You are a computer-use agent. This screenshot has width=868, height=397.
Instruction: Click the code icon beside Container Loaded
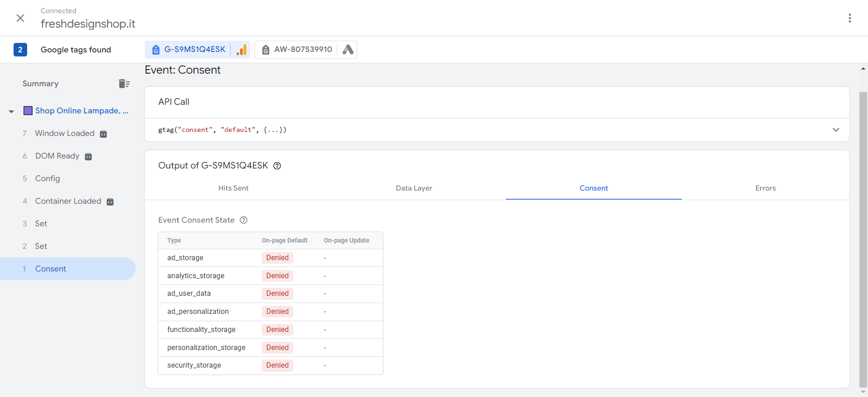pos(110,202)
